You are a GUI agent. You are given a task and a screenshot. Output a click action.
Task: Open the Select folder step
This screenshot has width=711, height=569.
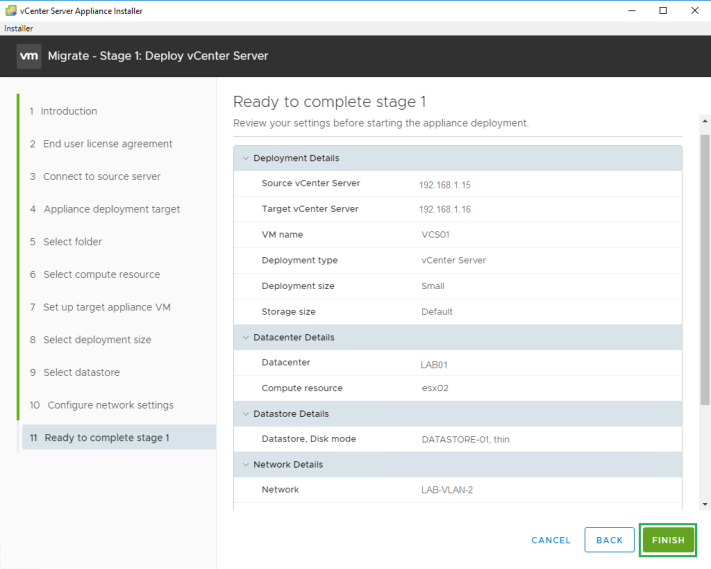[x=72, y=242]
